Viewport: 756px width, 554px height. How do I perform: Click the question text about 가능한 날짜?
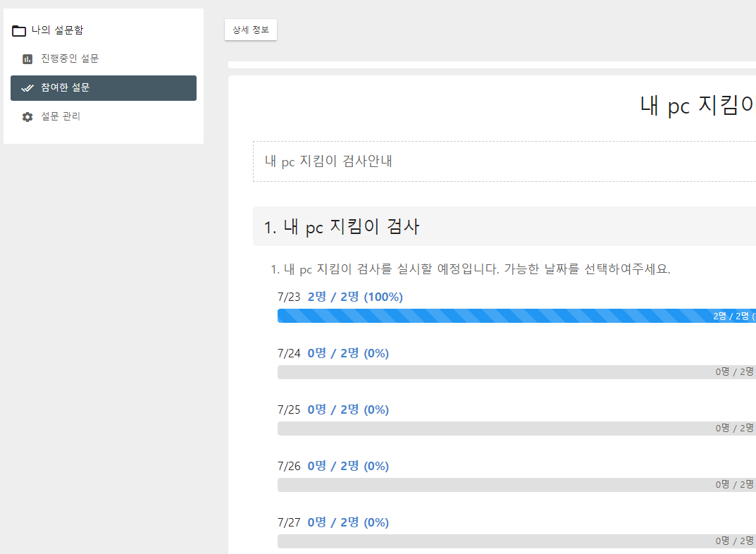(x=471, y=269)
